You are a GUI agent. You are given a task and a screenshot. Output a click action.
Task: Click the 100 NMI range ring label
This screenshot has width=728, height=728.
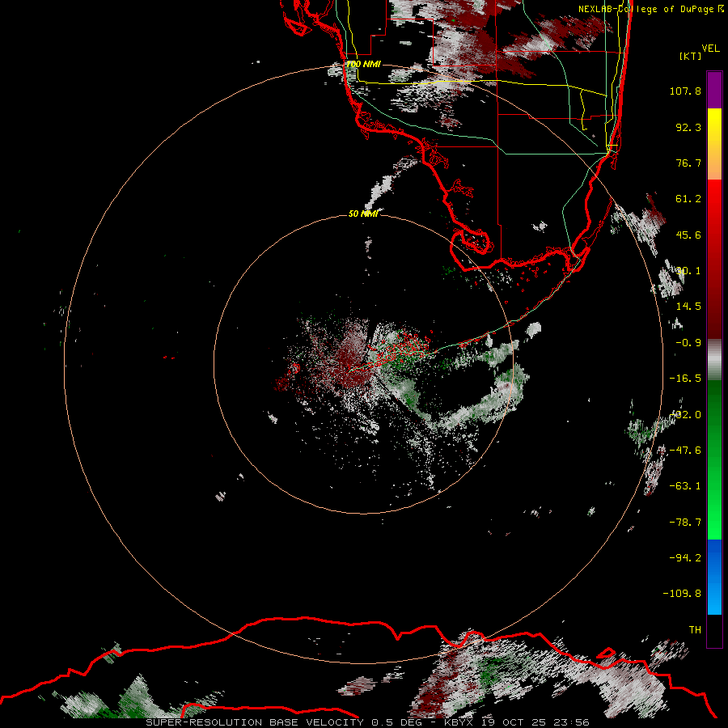[x=363, y=64]
